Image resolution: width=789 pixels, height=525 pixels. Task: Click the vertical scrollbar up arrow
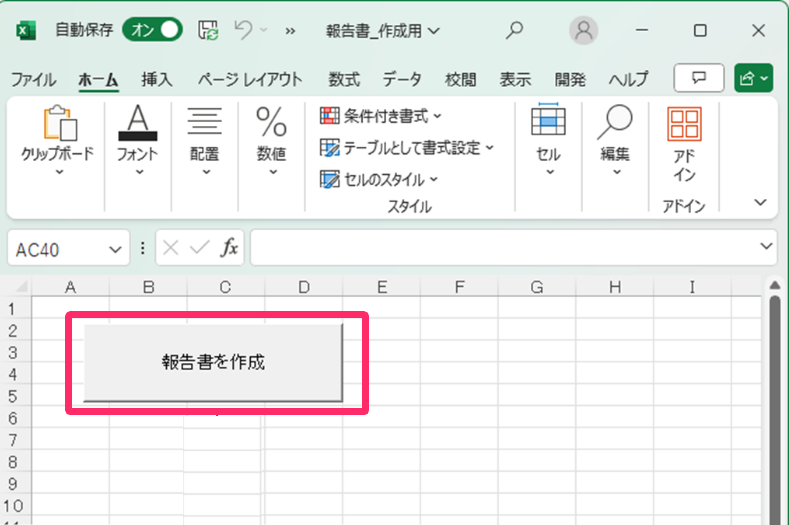click(x=775, y=285)
